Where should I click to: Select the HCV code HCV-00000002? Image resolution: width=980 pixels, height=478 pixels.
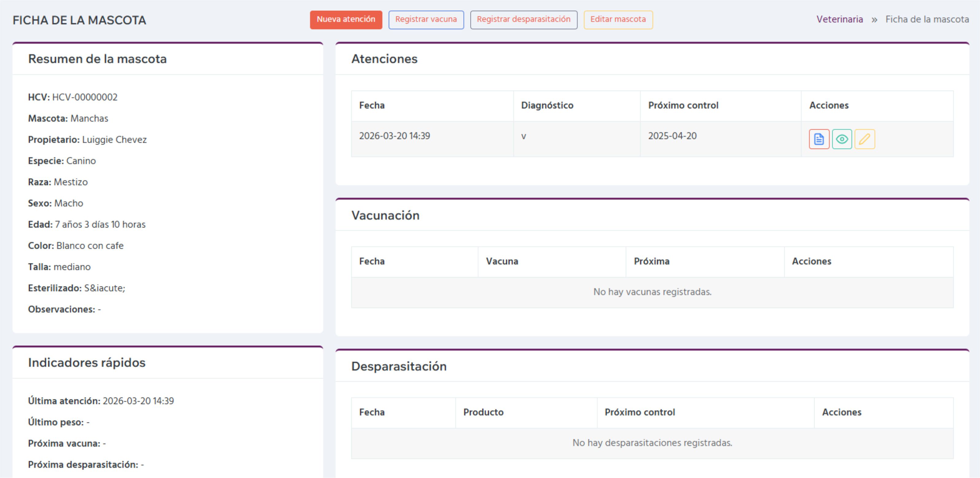85,97
